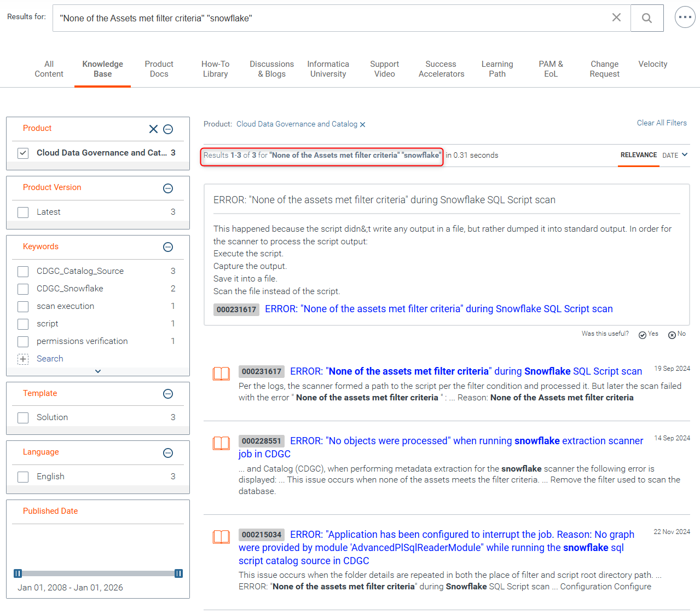The width and height of the screenshot is (700, 614).
Task: Click the Product facet heading
Action: [x=37, y=128]
